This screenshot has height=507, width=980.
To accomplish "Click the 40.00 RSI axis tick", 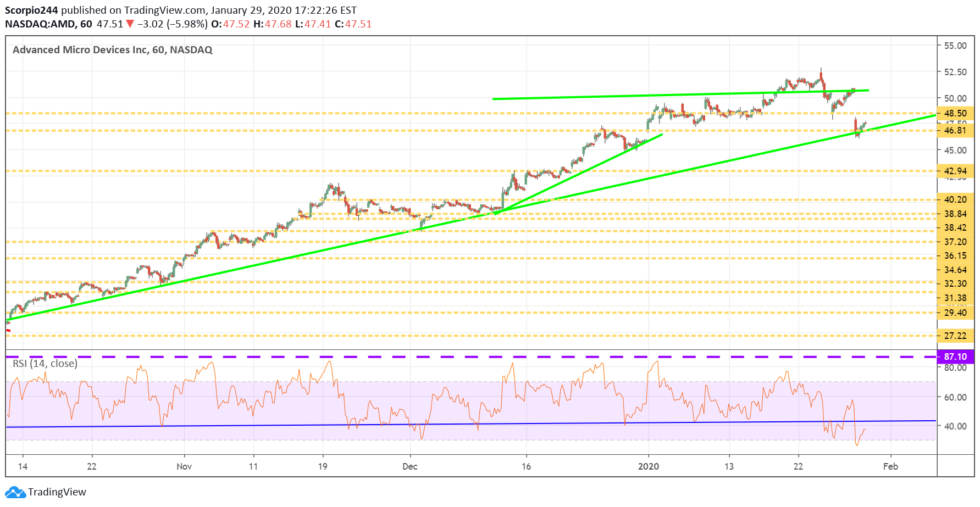I will point(955,426).
